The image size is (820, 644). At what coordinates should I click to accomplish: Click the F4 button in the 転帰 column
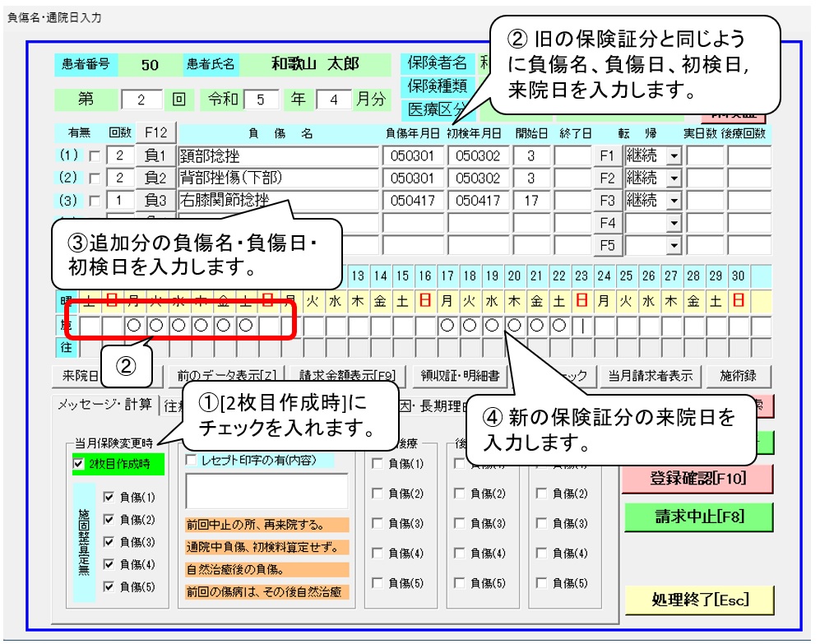click(x=608, y=223)
